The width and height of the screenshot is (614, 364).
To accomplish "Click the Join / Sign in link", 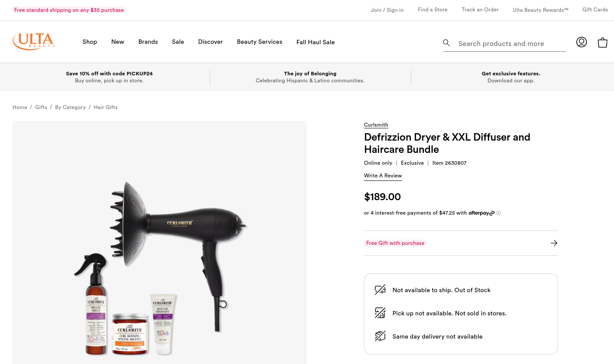I will (387, 10).
